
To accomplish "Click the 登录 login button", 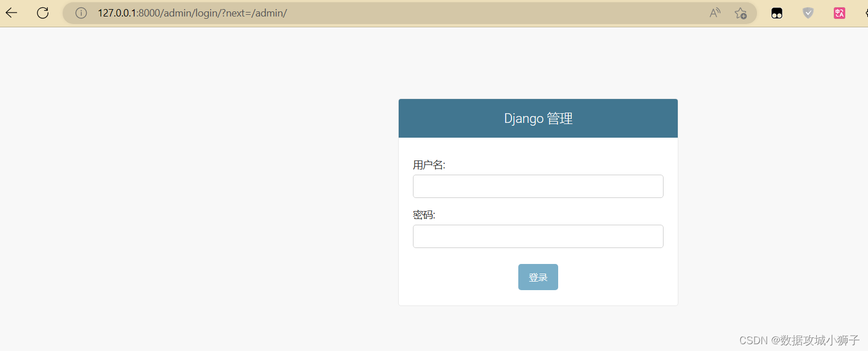I will tap(538, 277).
